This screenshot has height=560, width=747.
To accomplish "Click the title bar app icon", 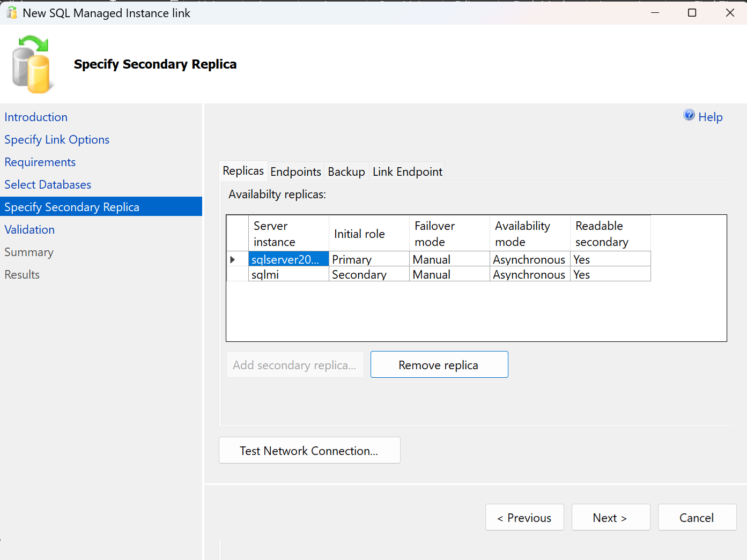I will tap(12, 13).
